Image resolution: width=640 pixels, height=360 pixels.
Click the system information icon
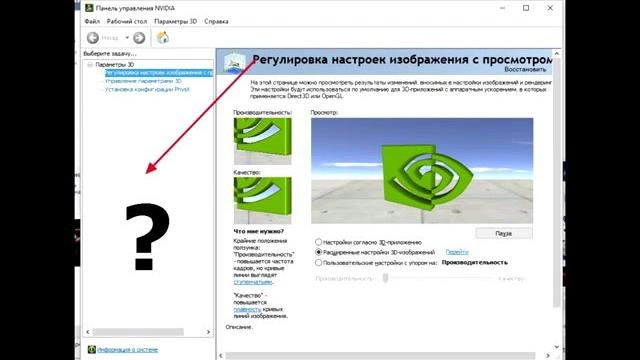pyautogui.click(x=91, y=349)
